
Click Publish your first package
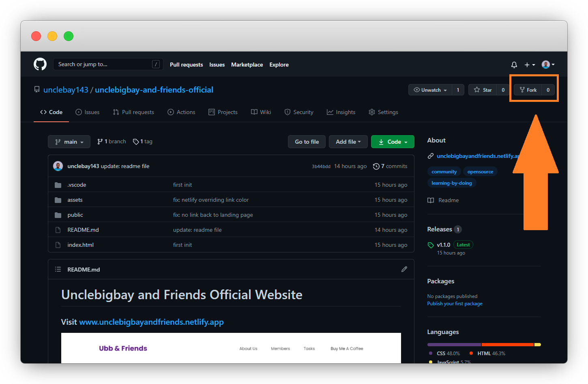(455, 304)
